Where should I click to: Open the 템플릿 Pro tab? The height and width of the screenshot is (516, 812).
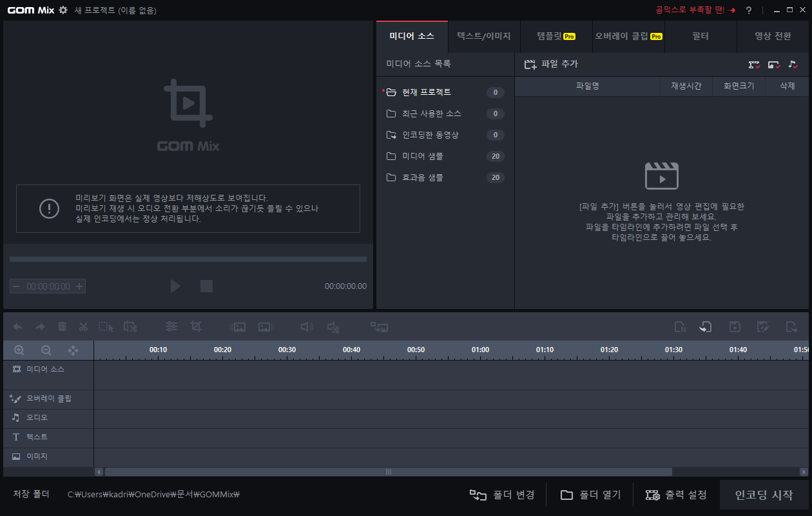point(556,37)
